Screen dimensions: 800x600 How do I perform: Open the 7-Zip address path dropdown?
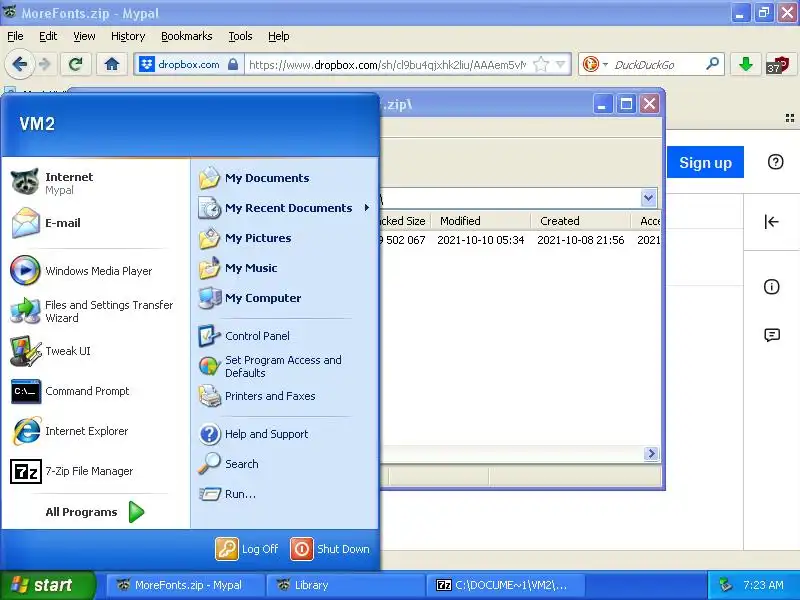pos(648,197)
